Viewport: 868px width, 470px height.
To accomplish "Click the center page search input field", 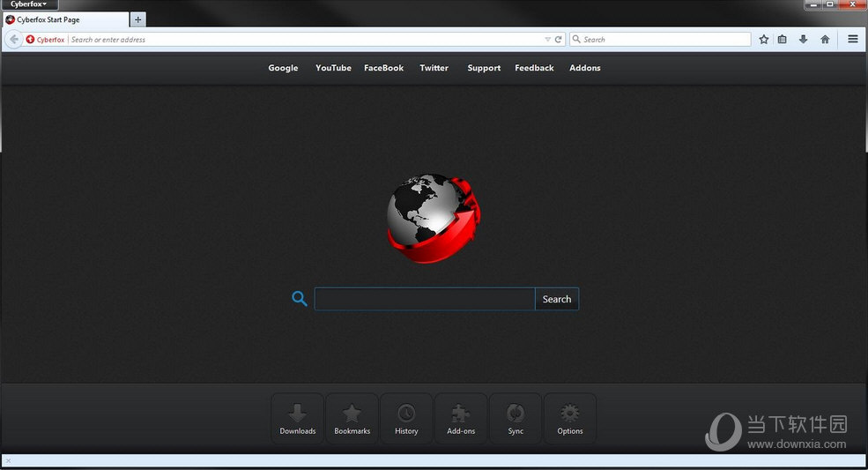I will (424, 299).
